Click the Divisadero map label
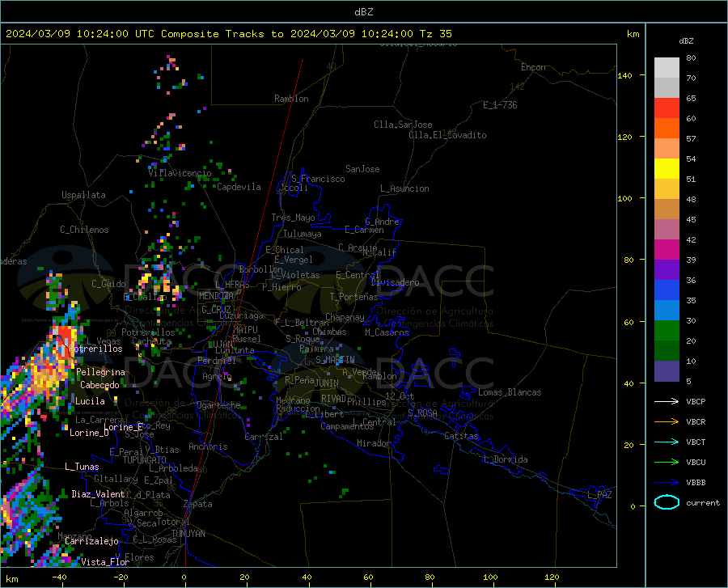The image size is (728, 588). 395,282
